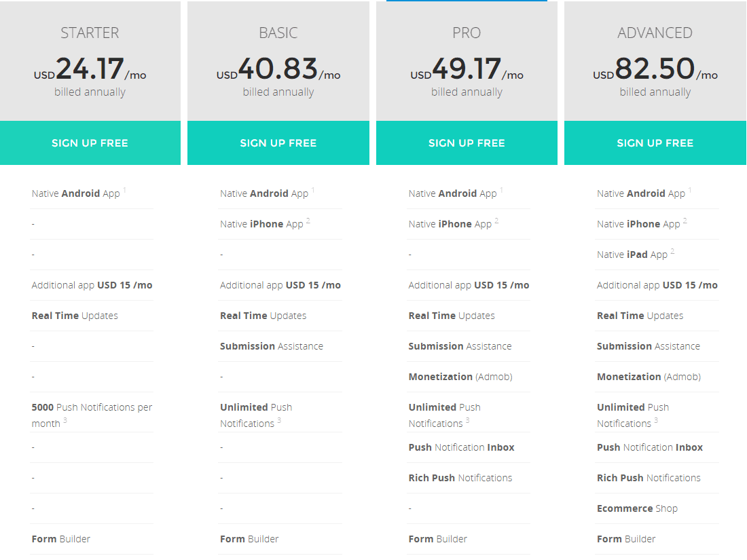This screenshot has height=560, width=747.
Task: Click 'Real Time Updates' in Pro column
Action: tap(452, 316)
